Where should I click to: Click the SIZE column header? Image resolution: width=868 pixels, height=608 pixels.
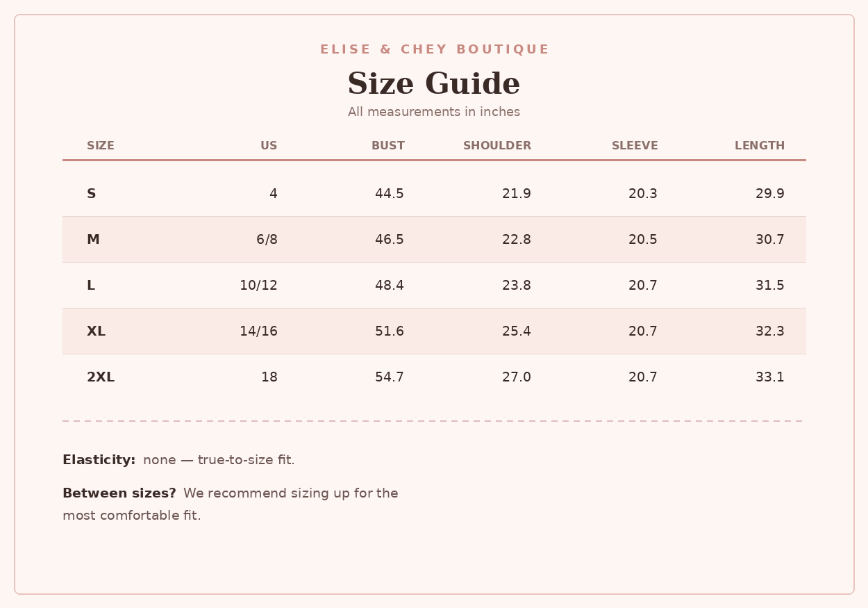pyautogui.click(x=101, y=146)
